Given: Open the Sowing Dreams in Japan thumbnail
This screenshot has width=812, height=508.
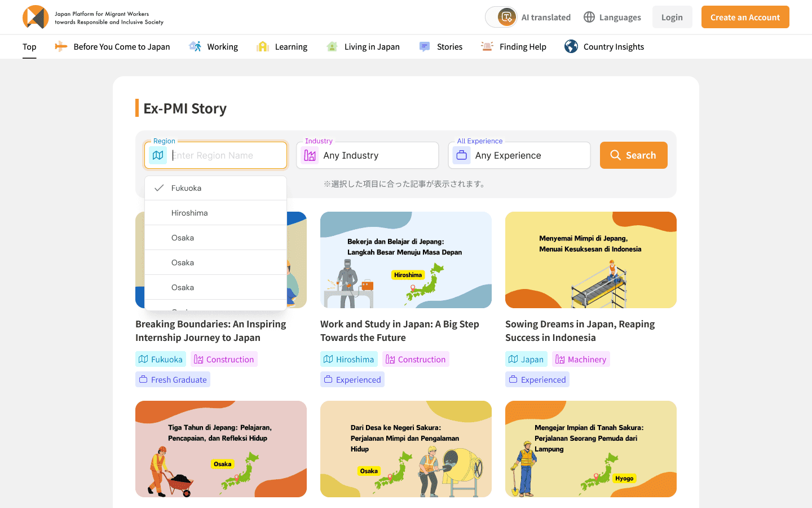Looking at the screenshot, I should point(591,260).
